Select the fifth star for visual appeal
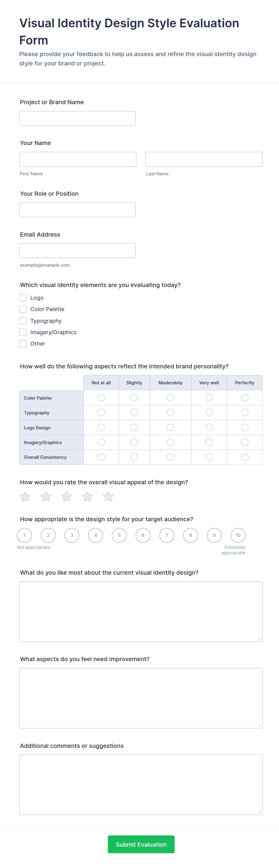Screen dimensions: 279x868 pyautogui.click(x=108, y=497)
